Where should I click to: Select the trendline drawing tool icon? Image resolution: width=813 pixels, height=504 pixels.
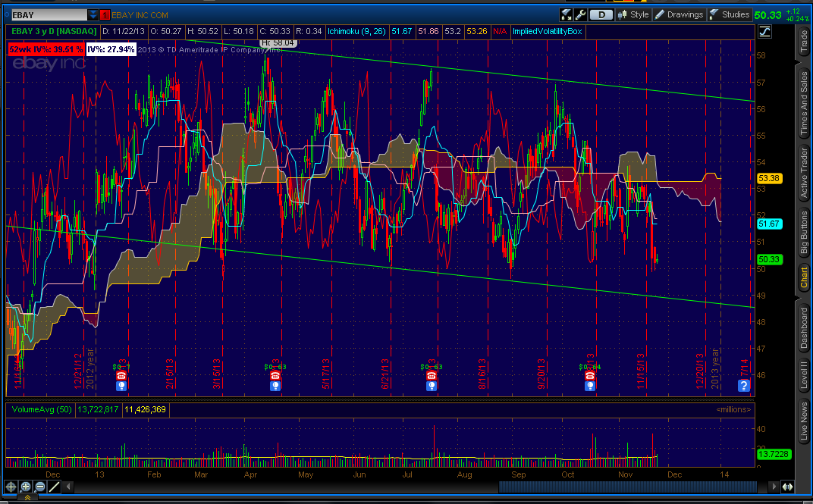pyautogui.click(x=55, y=487)
